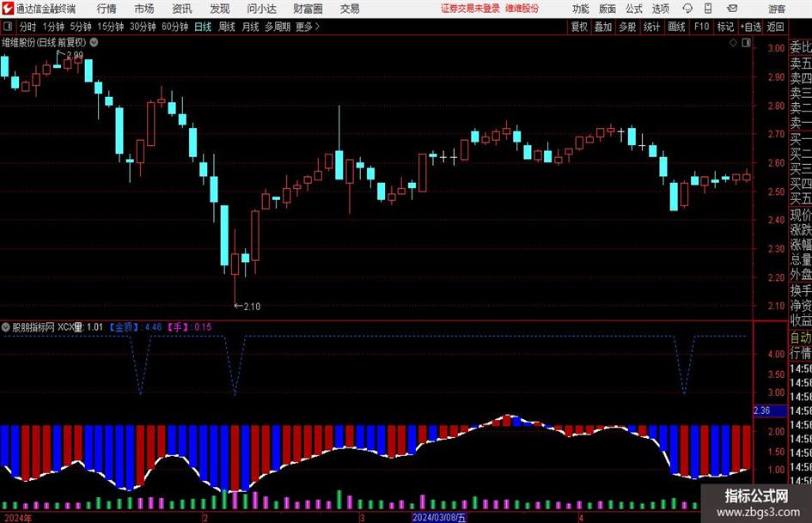Switch to the 1分钟 period tab
This screenshot has width=812, height=523.
tap(53, 27)
